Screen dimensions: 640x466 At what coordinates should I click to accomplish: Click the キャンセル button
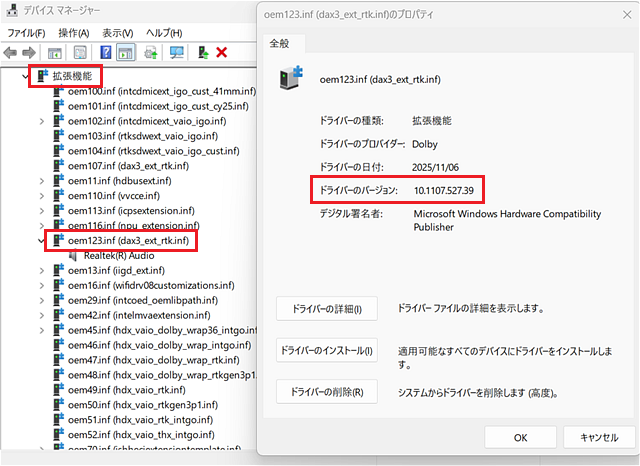(x=599, y=437)
